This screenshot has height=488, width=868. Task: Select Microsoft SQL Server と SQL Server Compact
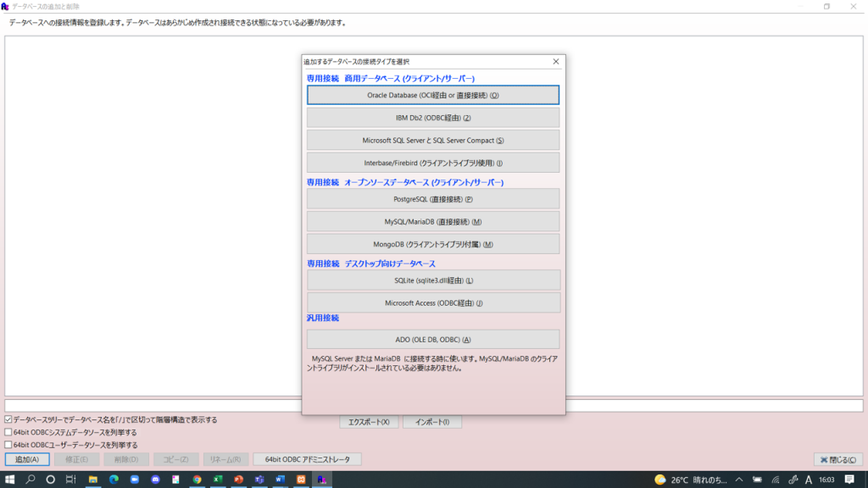pos(433,139)
